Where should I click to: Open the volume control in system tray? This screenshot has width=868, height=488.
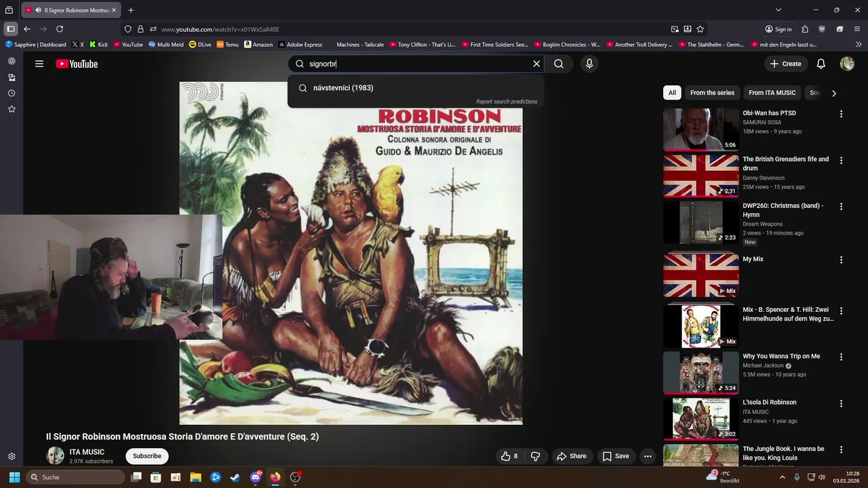point(822,477)
